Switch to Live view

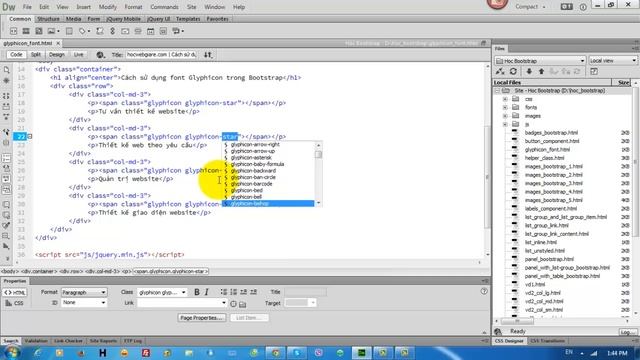pos(78,55)
